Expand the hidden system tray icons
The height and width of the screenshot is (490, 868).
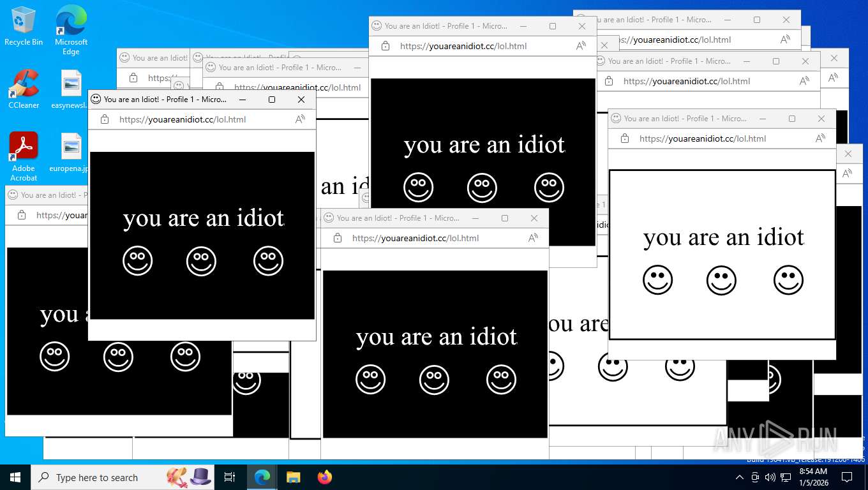click(x=740, y=477)
